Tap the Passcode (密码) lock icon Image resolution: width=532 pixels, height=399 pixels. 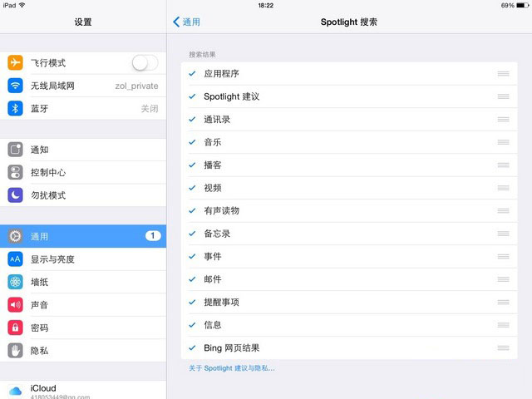pos(15,328)
